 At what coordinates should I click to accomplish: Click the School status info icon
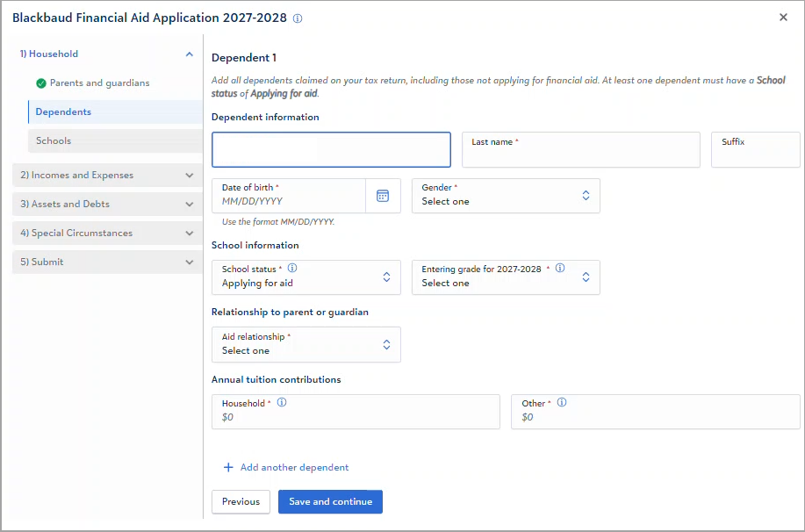click(292, 268)
